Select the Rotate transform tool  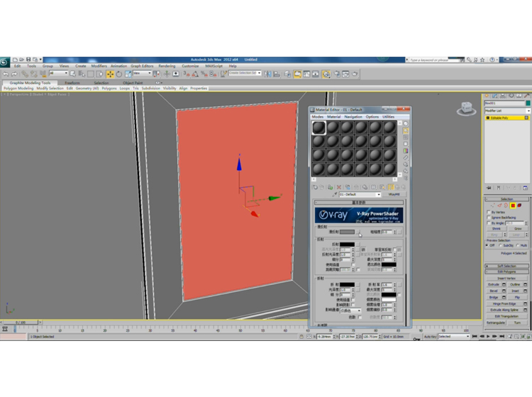point(118,74)
